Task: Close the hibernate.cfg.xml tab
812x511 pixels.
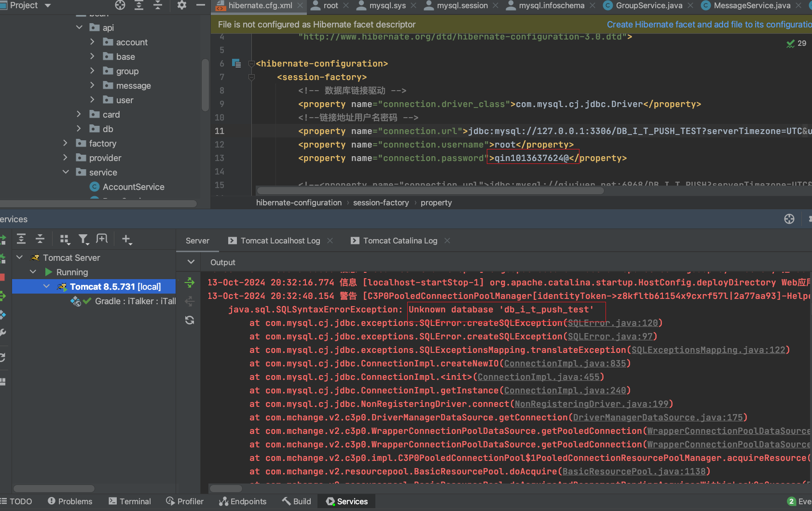Action: [300, 6]
